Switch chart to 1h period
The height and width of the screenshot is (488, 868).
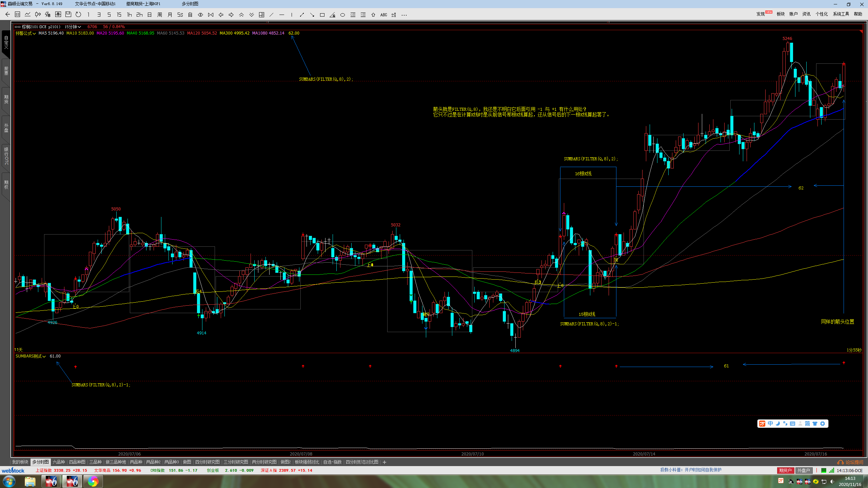click(x=129, y=15)
